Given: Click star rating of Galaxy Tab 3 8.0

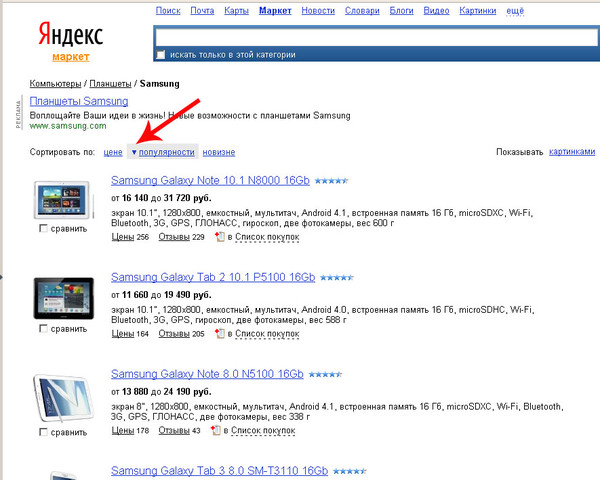Looking at the screenshot, I should click(350, 471).
